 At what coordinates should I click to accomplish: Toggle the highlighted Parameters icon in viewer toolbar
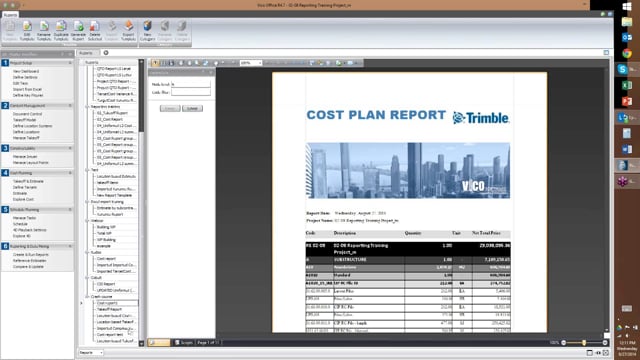(156, 63)
